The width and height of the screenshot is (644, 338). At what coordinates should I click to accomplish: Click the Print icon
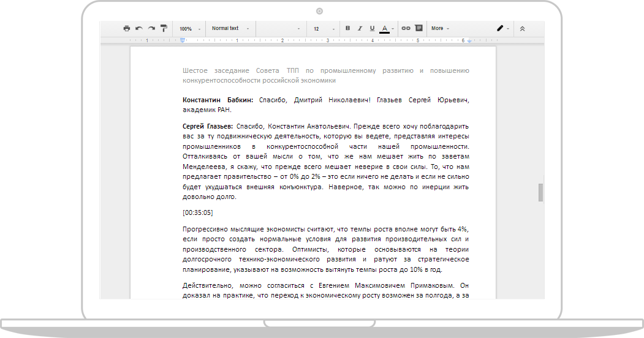point(127,28)
